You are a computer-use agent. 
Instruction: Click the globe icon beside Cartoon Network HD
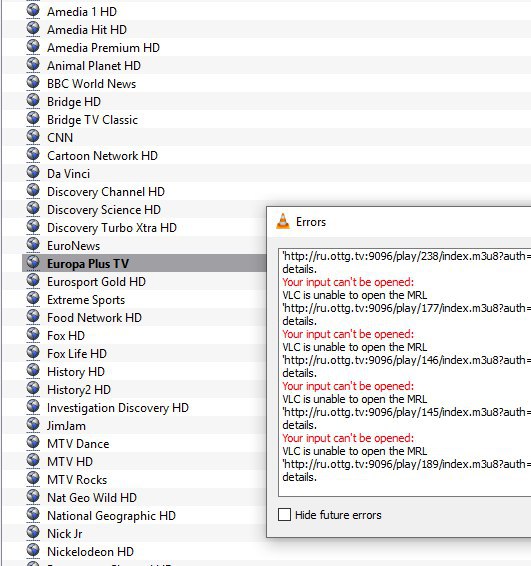click(x=33, y=154)
